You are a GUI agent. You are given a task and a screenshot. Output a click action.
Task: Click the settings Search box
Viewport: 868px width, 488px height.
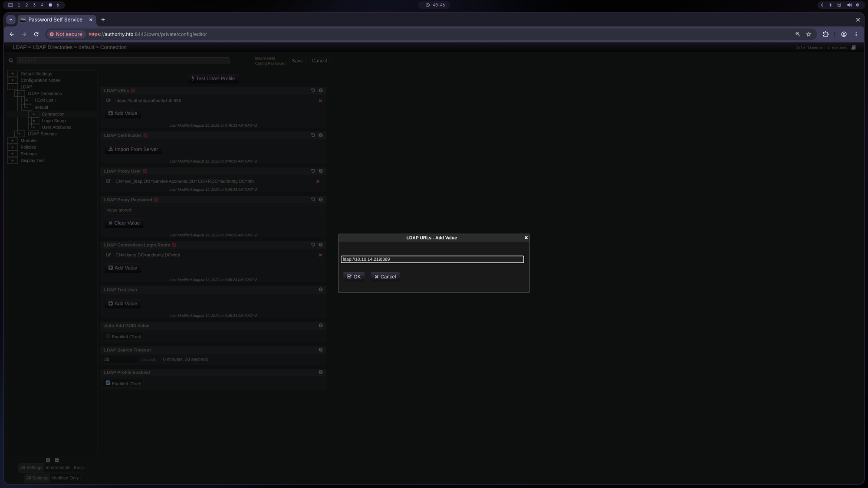point(123,61)
